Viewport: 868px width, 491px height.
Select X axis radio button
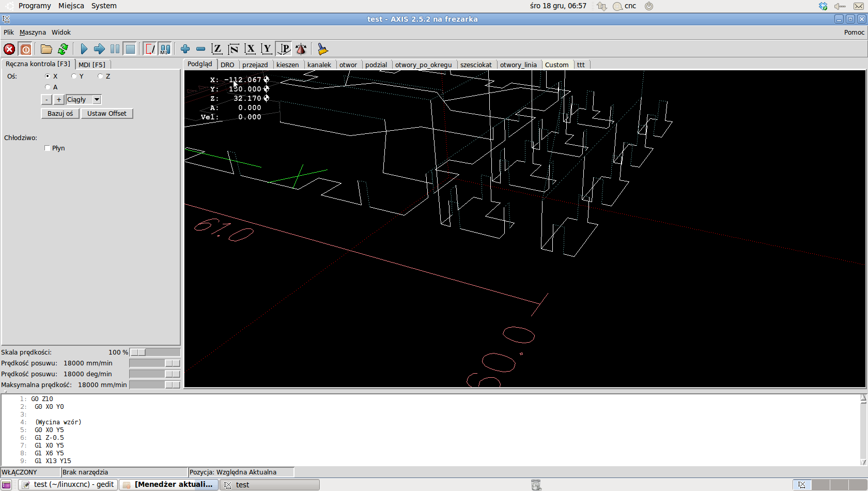(48, 76)
